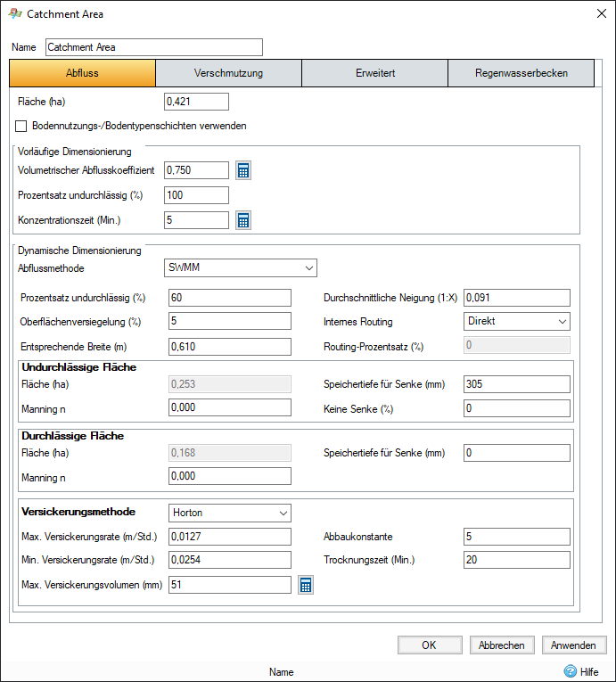Click the Versickerungsmethode label

point(78,512)
